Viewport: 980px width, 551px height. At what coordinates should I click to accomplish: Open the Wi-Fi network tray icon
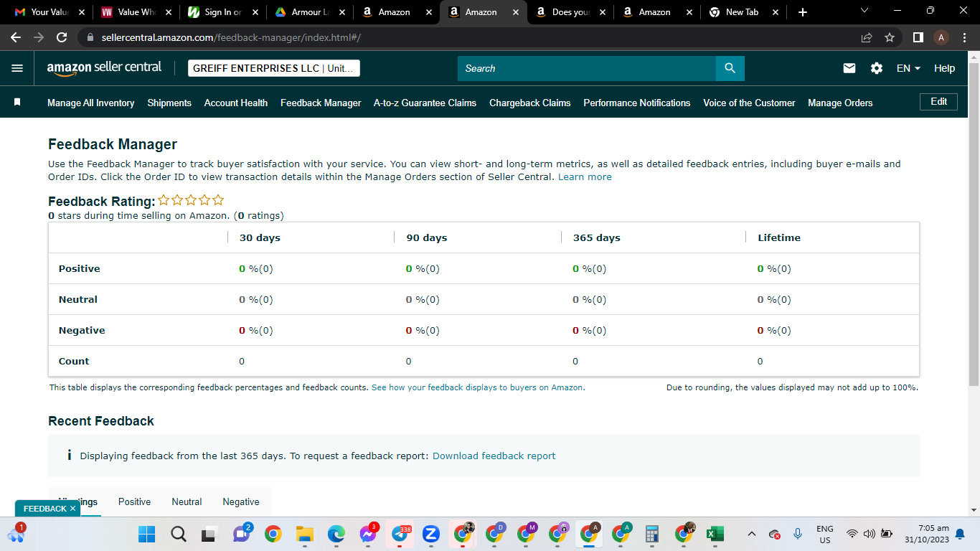click(852, 534)
